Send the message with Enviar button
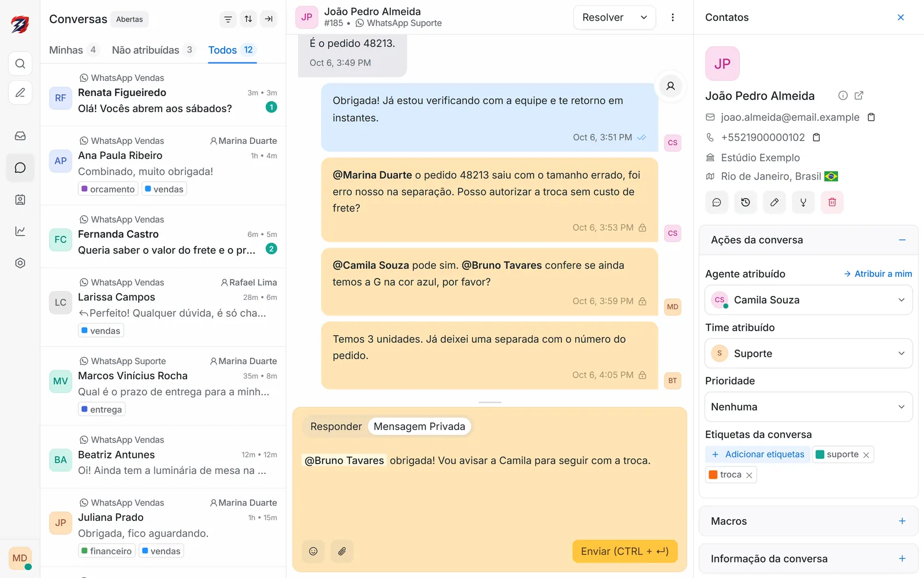The height and width of the screenshot is (578, 924). click(x=625, y=551)
